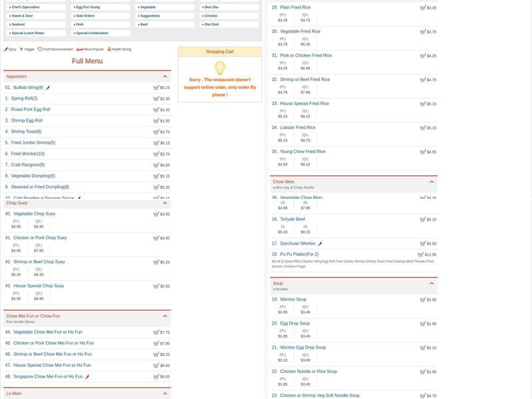Screen dimensions: 532x399
Task: Collapse the Chow Mei Fun or Chow Fun section
Action: point(165,316)
